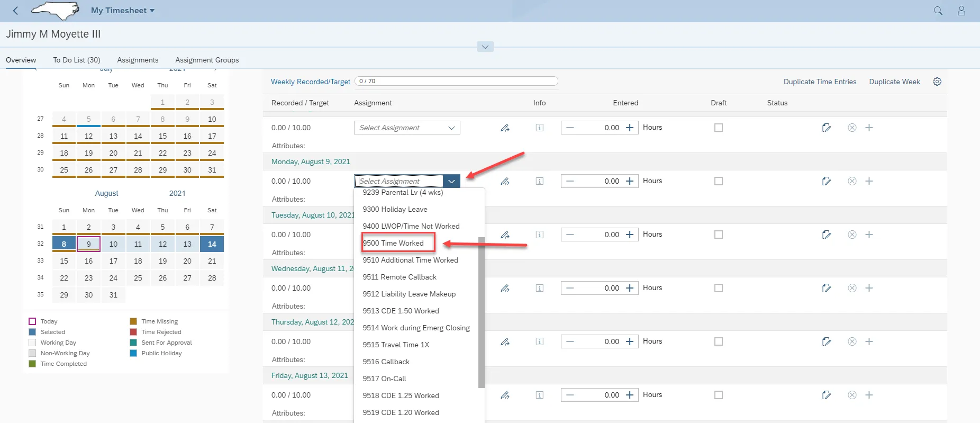
Task: Select 9500 Time Worked from list
Action: point(393,243)
